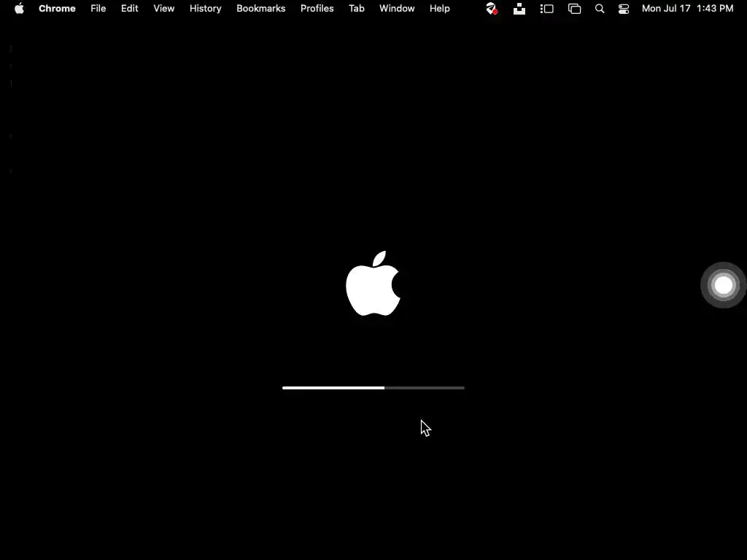Image resolution: width=747 pixels, height=560 pixels.
Task: Click the tray-shaped menu bar status icon
Action: (519, 9)
